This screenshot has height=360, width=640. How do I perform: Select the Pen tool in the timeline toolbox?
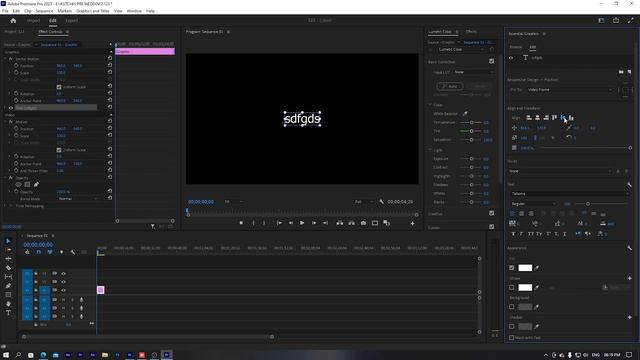[8, 286]
